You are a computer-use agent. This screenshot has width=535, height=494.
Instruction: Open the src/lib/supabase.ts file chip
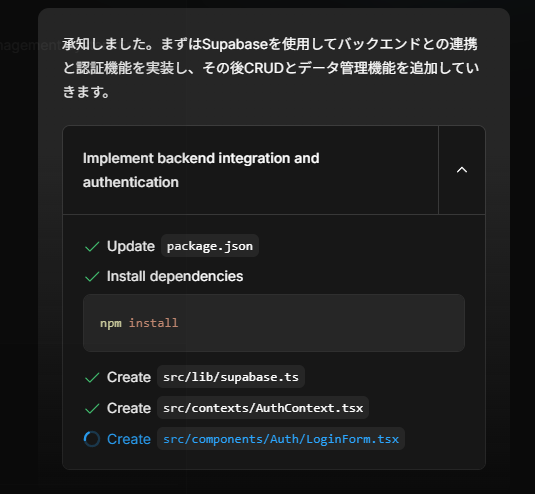coord(231,377)
